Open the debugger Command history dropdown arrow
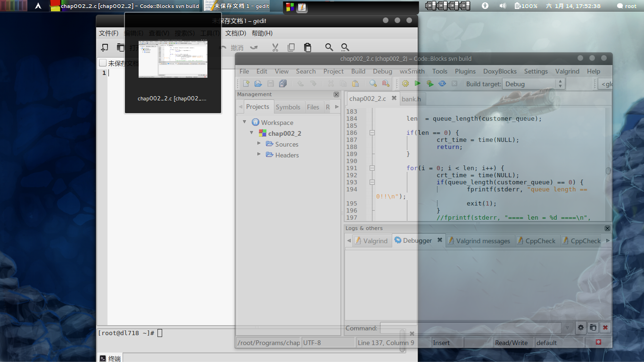The height and width of the screenshot is (362, 644). pyautogui.click(x=568, y=328)
